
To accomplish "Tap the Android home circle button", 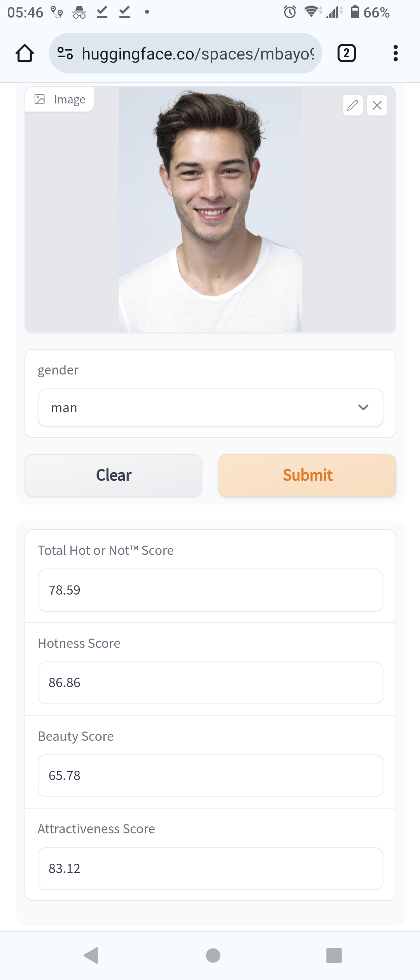I will [x=213, y=955].
